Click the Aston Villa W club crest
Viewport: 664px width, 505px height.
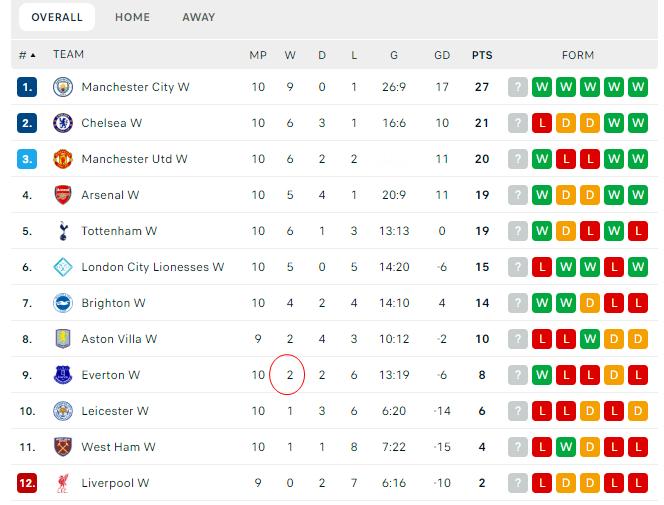click(x=62, y=339)
